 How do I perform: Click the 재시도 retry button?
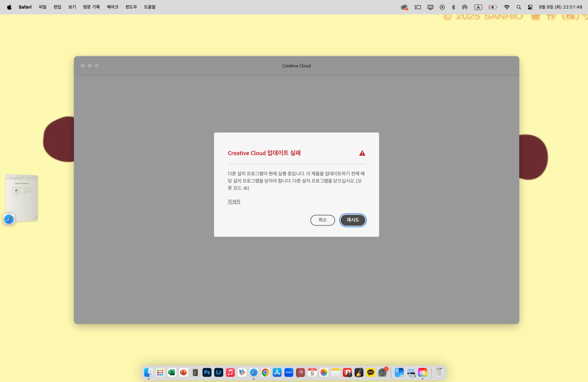[x=353, y=220]
